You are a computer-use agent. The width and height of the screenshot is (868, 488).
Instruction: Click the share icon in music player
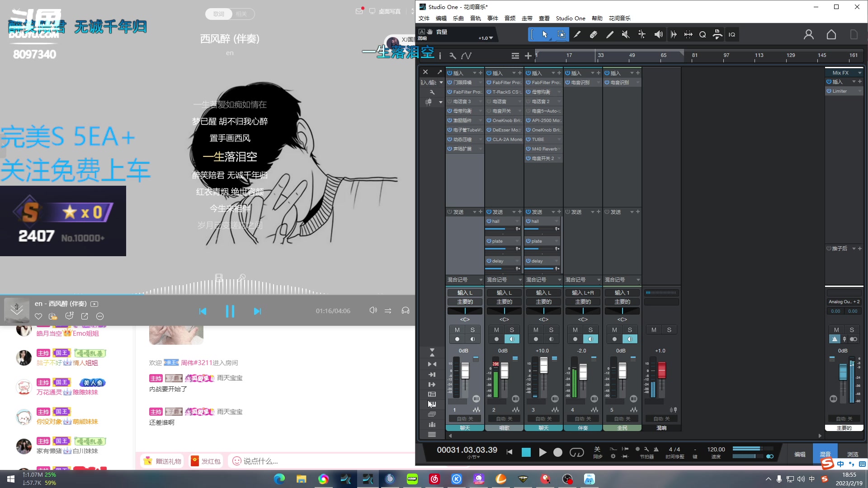[x=85, y=316]
